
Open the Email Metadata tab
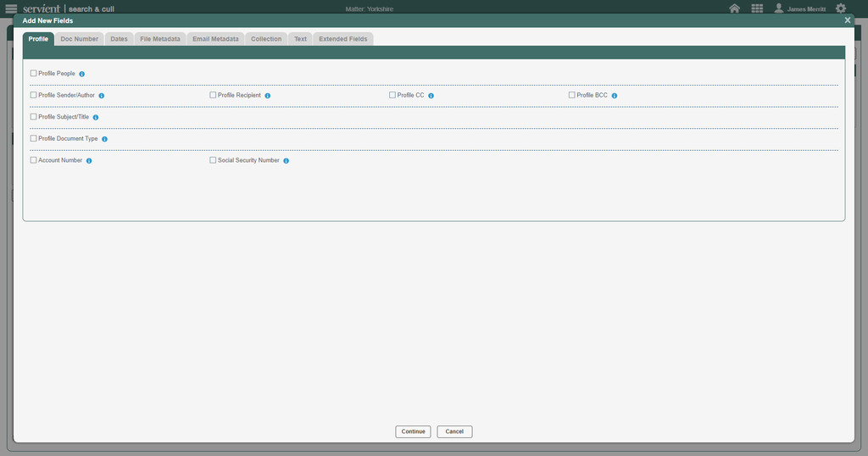click(x=215, y=39)
